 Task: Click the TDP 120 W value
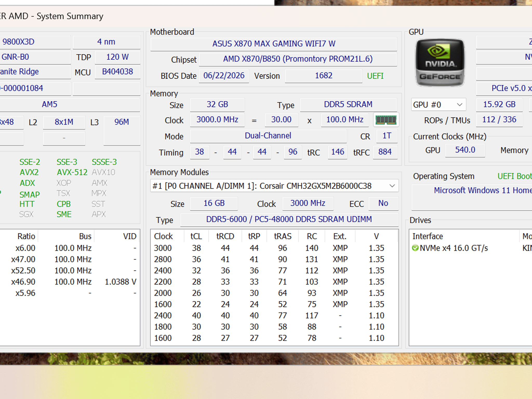point(117,57)
